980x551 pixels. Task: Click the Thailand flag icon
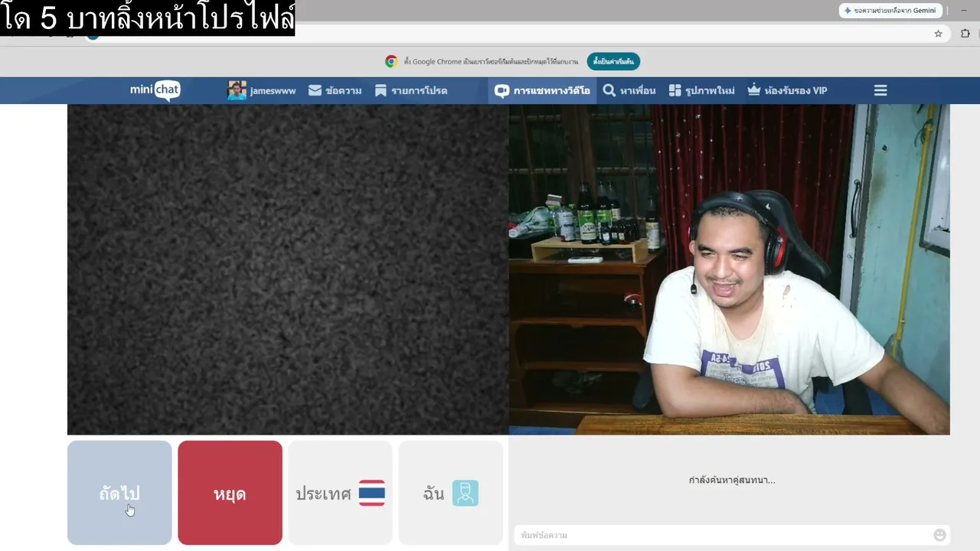(x=372, y=493)
